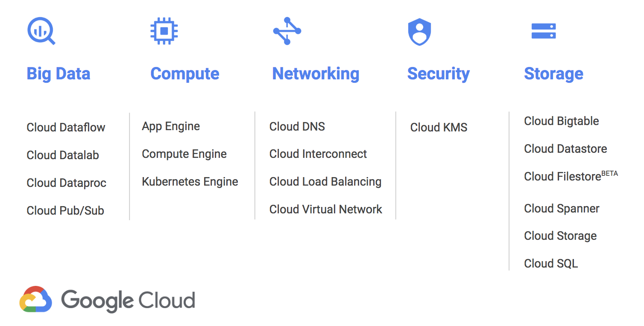Select the Big Data category heading
The image size is (644, 326).
[x=59, y=74]
